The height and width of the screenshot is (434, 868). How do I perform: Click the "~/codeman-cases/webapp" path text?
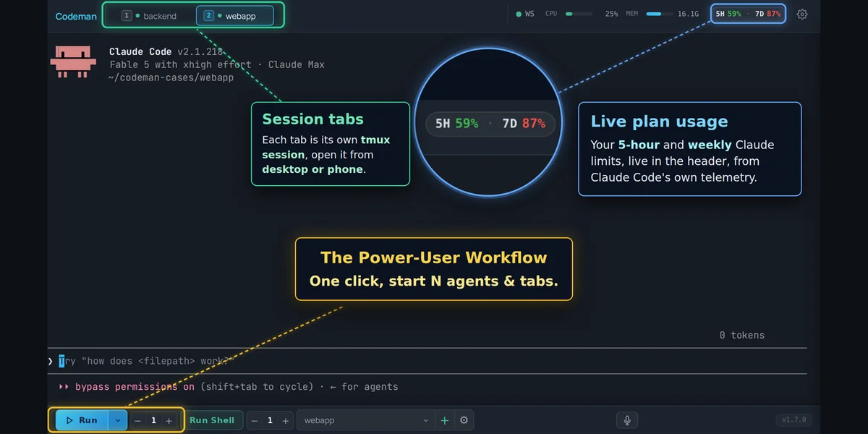[x=171, y=77]
